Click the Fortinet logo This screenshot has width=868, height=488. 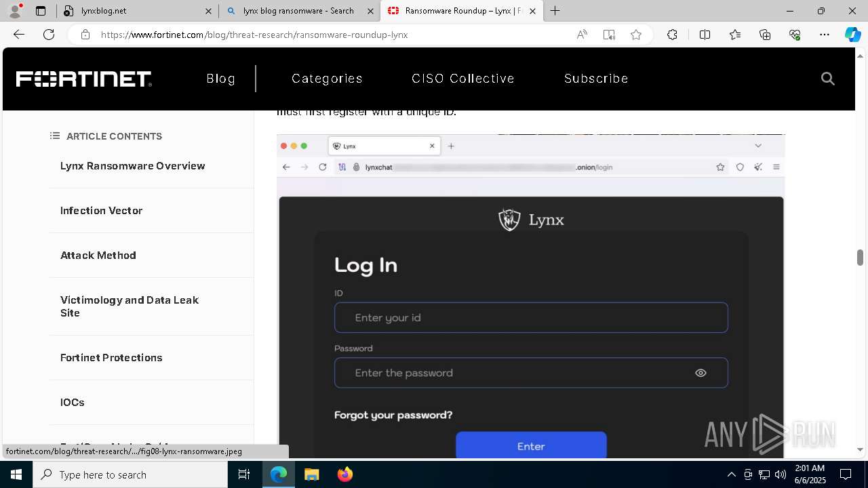pyautogui.click(x=83, y=79)
